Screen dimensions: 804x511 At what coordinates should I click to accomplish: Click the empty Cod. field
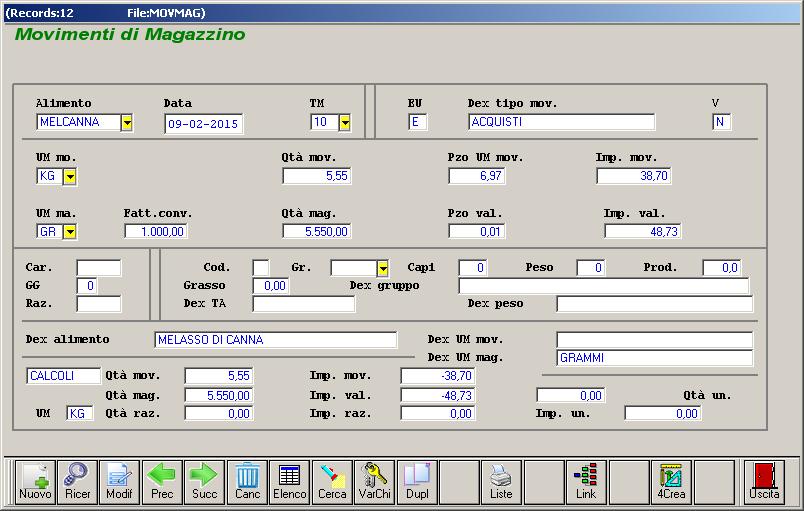pyautogui.click(x=261, y=268)
